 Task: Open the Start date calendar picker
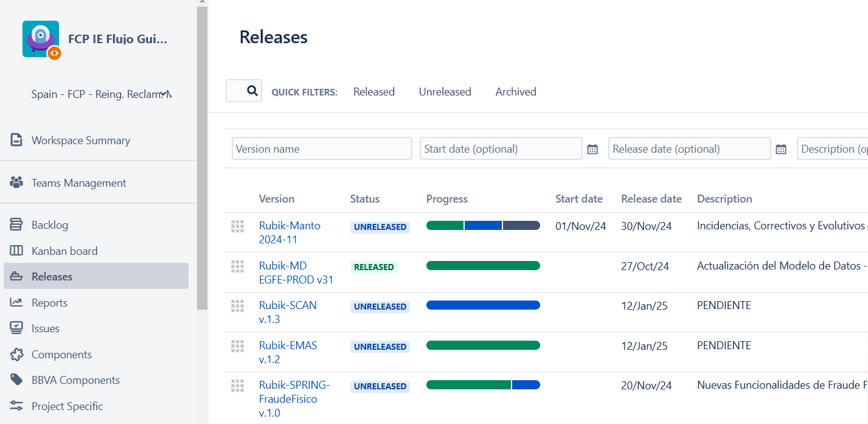click(592, 148)
